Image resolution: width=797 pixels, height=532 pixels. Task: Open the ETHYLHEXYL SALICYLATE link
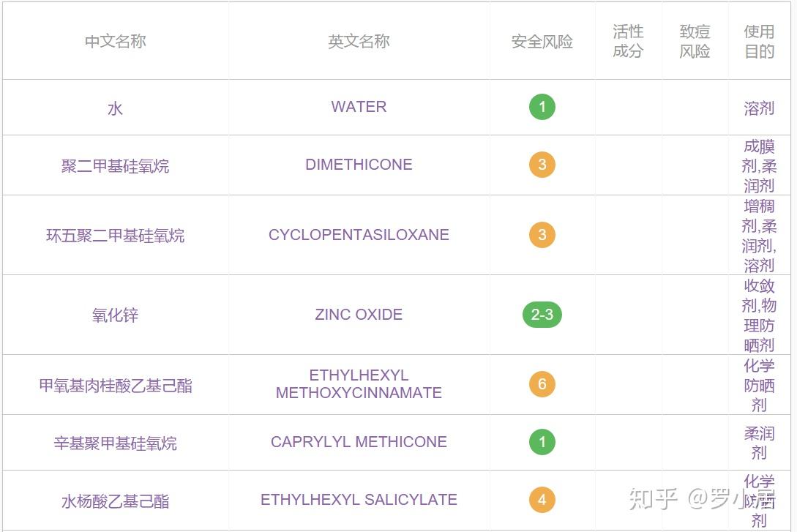point(359,500)
